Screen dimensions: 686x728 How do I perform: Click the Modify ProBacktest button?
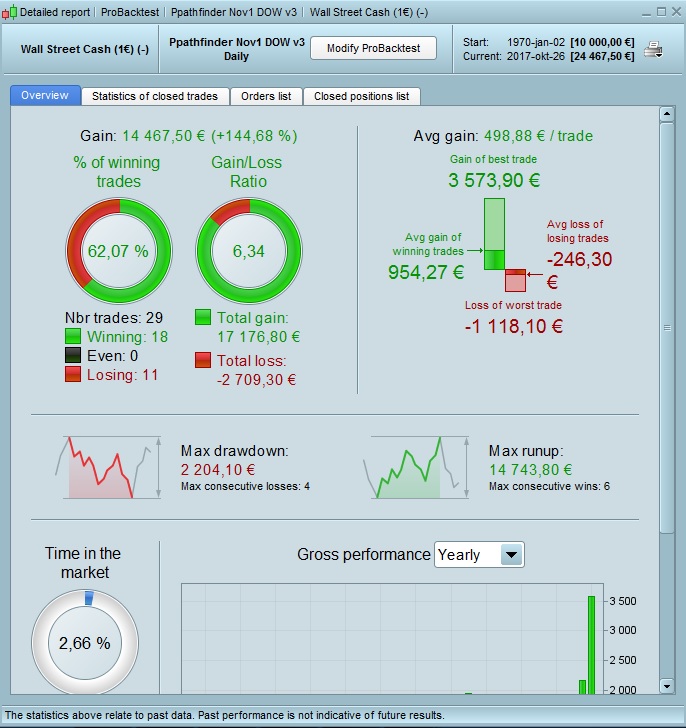point(373,48)
